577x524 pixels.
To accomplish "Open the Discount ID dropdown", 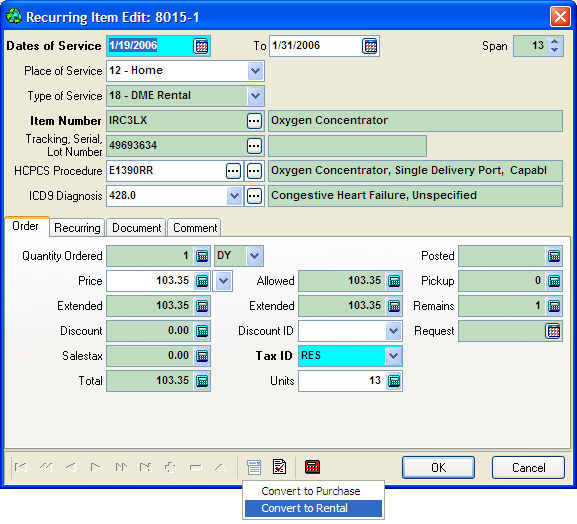I will (393, 331).
